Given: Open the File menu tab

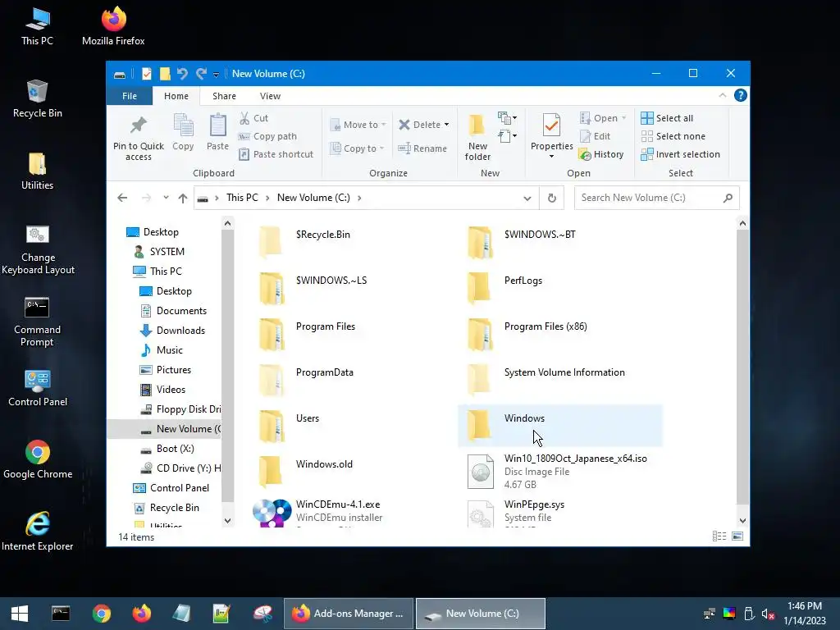Looking at the screenshot, I should point(130,96).
